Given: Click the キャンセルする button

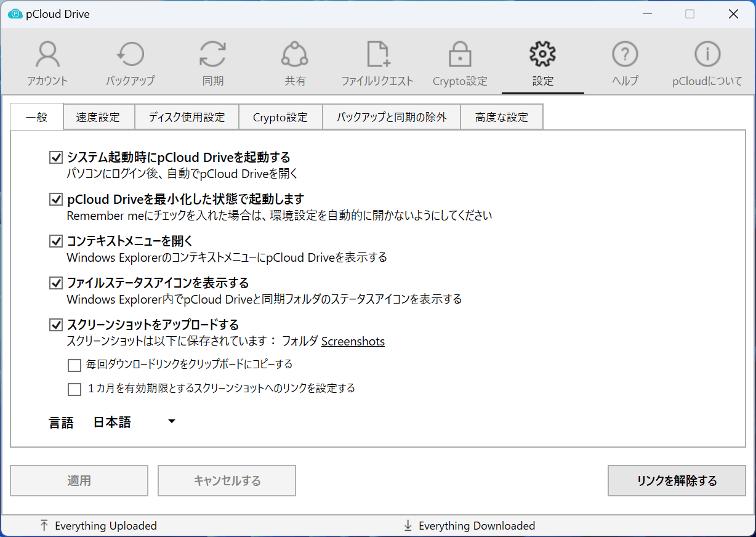Looking at the screenshot, I should (x=227, y=481).
